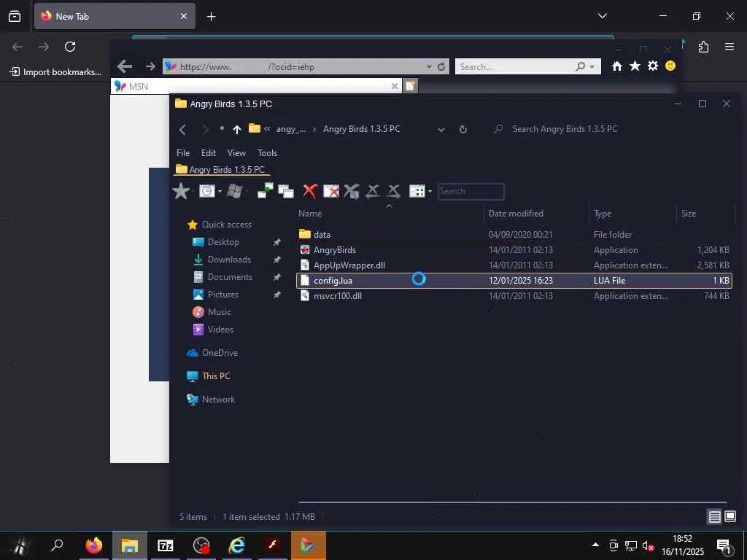The width and height of the screenshot is (747, 560).
Task: Click the close-tabs-to-right toolbar icon
Action: (x=393, y=191)
